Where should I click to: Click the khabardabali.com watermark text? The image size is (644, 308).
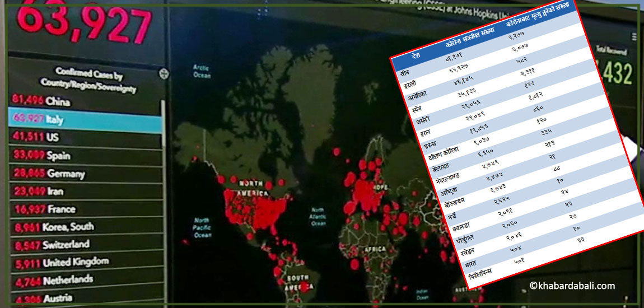click(x=571, y=286)
